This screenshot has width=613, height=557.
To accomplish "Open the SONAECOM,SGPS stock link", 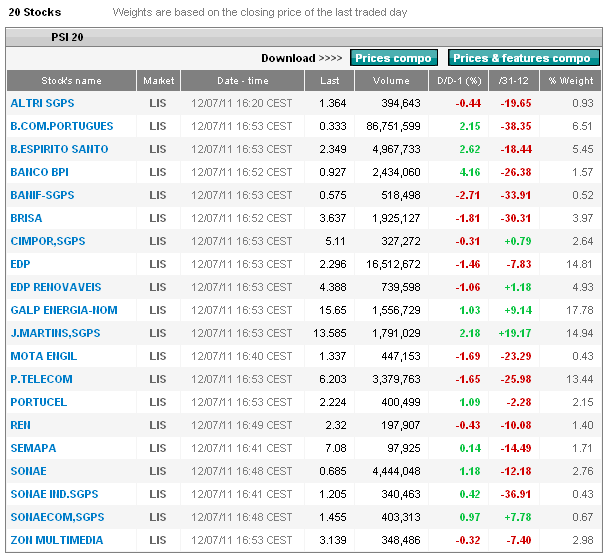I will point(57,517).
